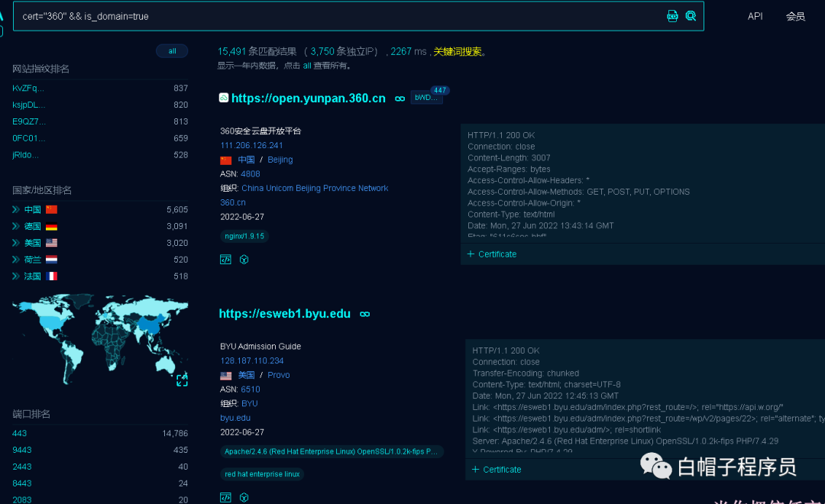The width and height of the screenshot is (825, 504).
Task: Click the China flag in the country ranking
Action: [x=52, y=209]
